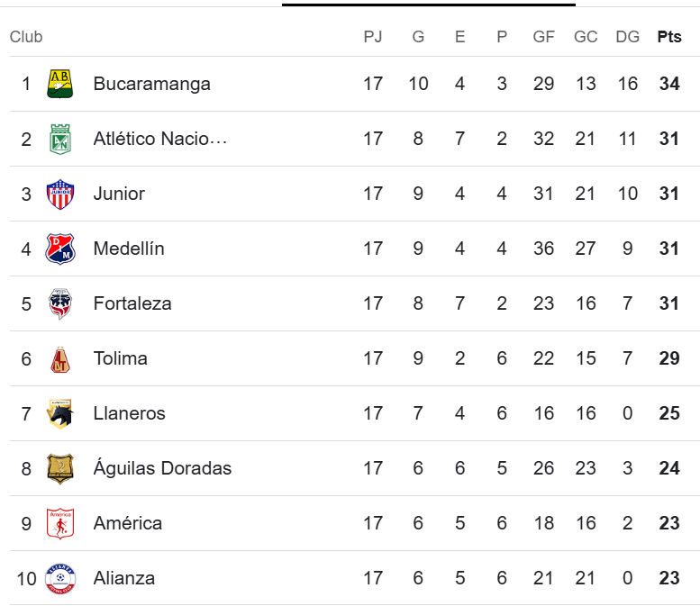Click the Junior team crest icon

point(60,194)
